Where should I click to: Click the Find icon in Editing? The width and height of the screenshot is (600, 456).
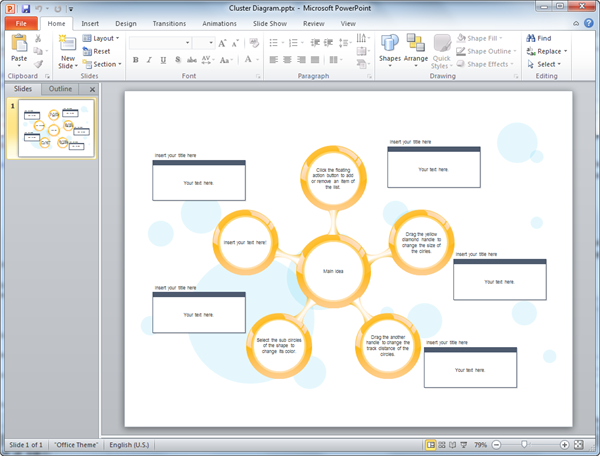click(543, 38)
